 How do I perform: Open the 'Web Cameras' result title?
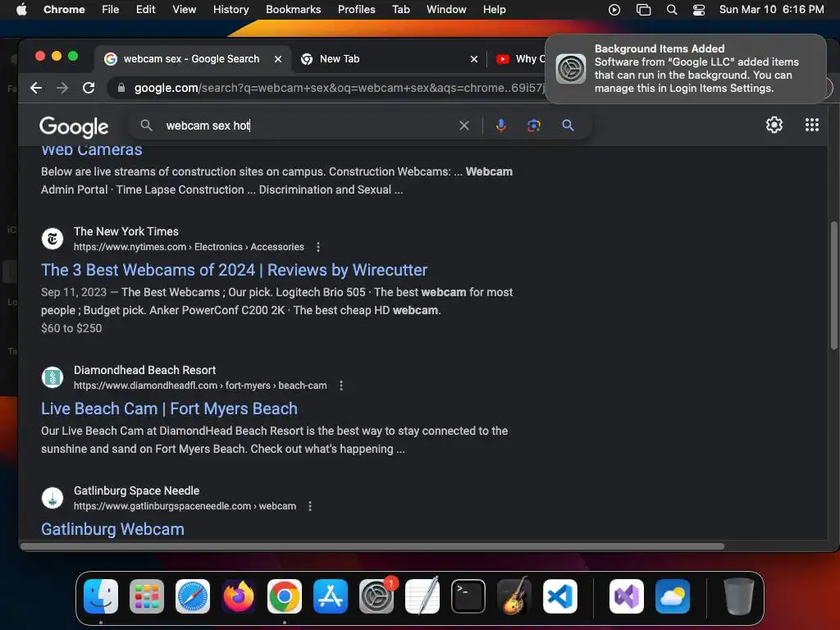tap(92, 151)
